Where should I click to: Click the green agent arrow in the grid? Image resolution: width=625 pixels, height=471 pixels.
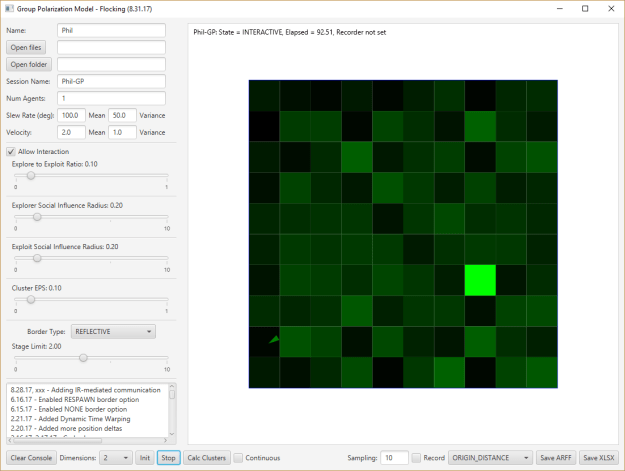tap(275, 342)
